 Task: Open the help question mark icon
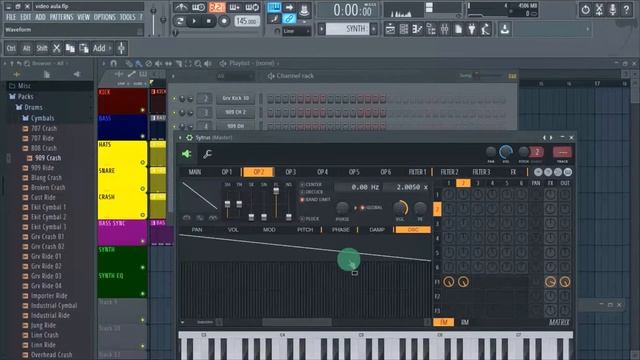(x=626, y=9)
